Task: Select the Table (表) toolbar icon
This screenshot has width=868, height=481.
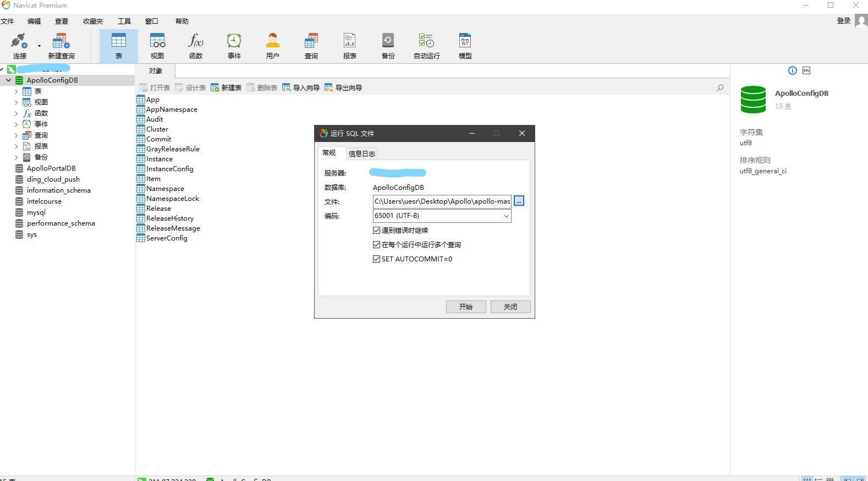Action: point(119,46)
